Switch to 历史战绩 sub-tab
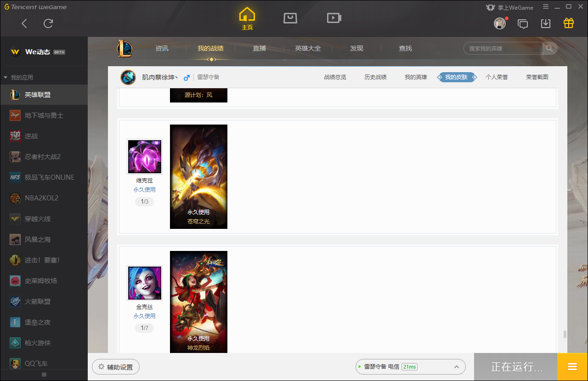 click(375, 77)
